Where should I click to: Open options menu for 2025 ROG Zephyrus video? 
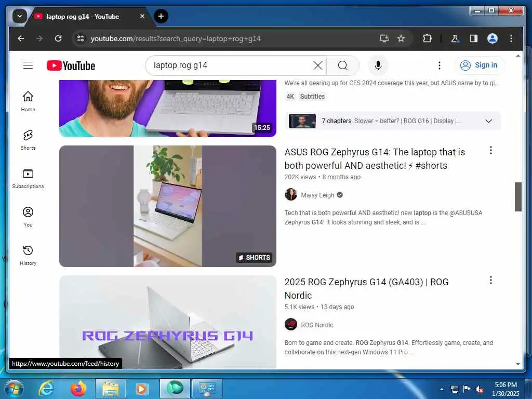(x=490, y=280)
